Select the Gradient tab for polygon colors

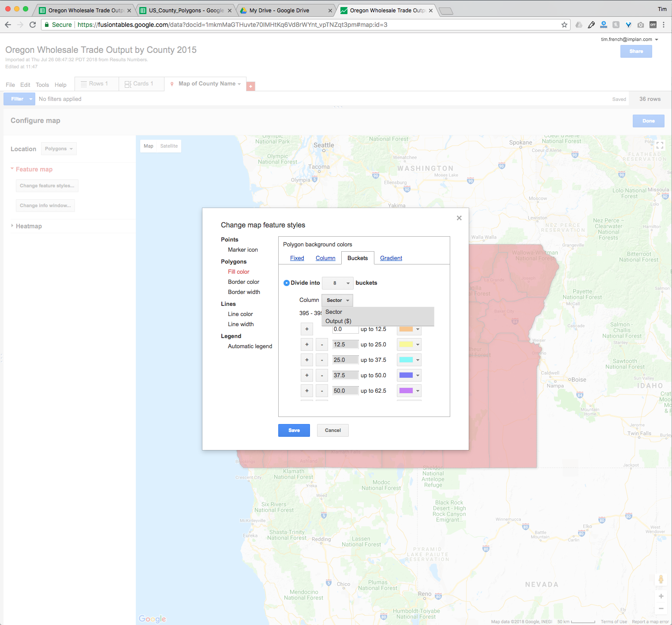tap(391, 258)
